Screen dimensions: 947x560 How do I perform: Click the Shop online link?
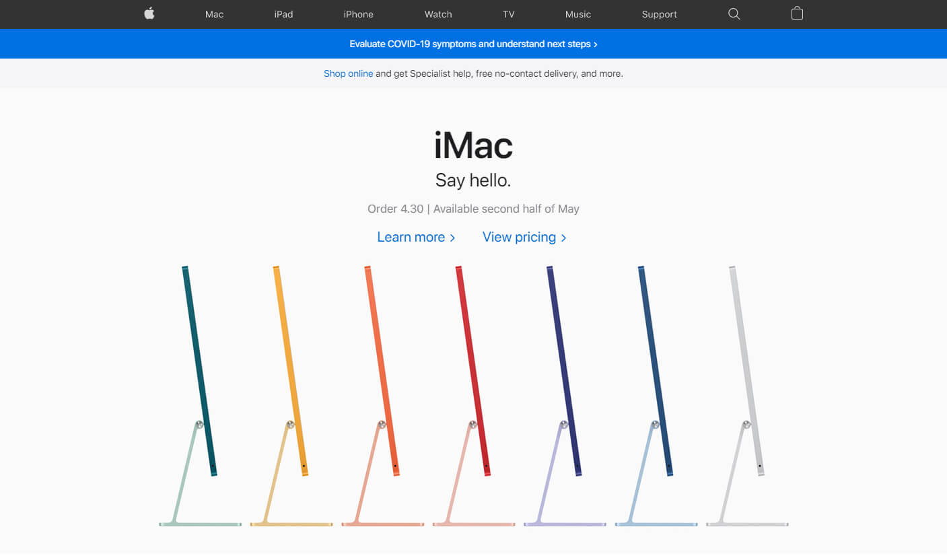click(x=348, y=73)
